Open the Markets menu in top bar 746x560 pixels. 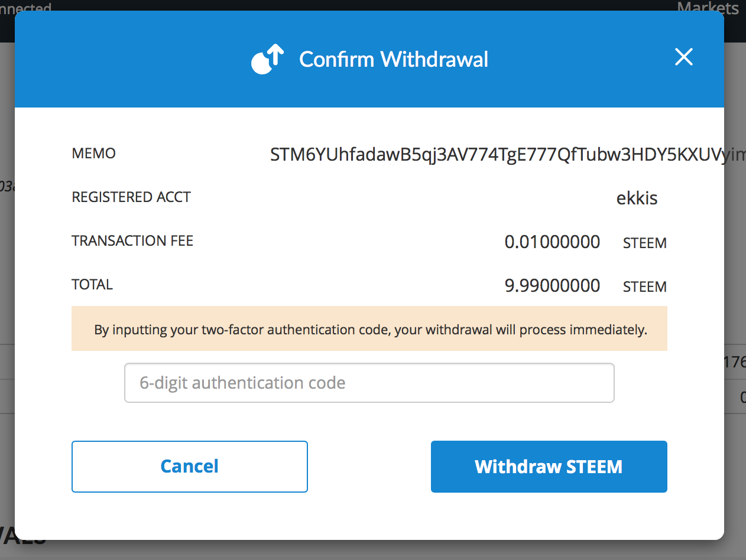coord(707,7)
